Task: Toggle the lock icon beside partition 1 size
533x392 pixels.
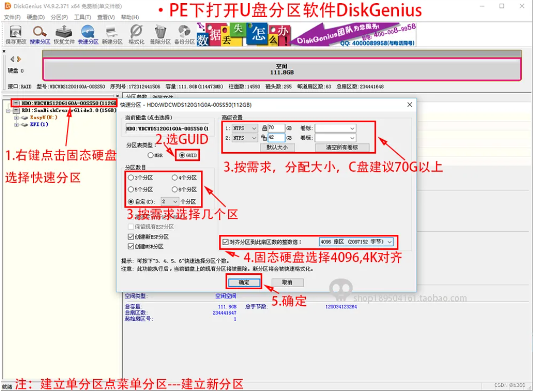Action: tap(264, 128)
